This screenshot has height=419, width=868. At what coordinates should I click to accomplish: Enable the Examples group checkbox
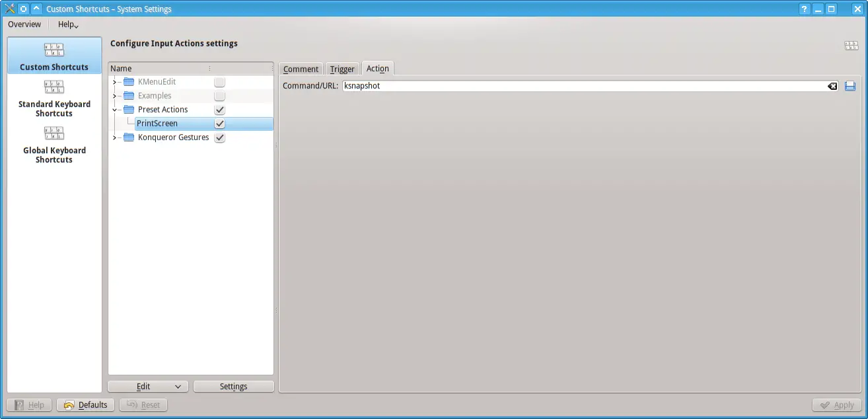(x=219, y=96)
